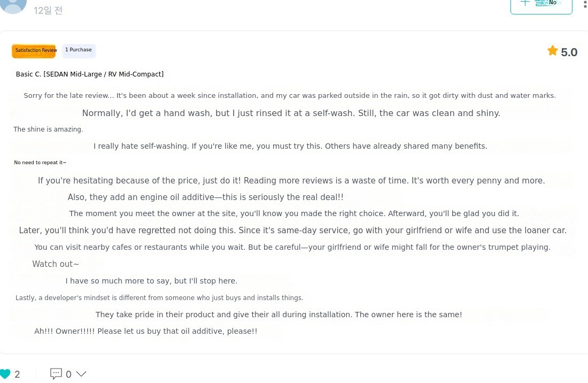Click the "Sorry for the late review" line
Image resolution: width=588 pixels, height=383 pixels.
coord(290,96)
